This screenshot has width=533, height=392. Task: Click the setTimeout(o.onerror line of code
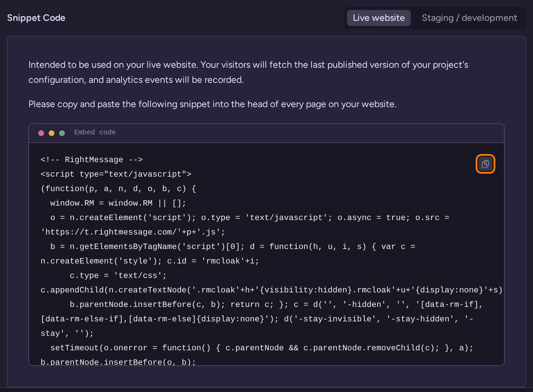(x=262, y=348)
